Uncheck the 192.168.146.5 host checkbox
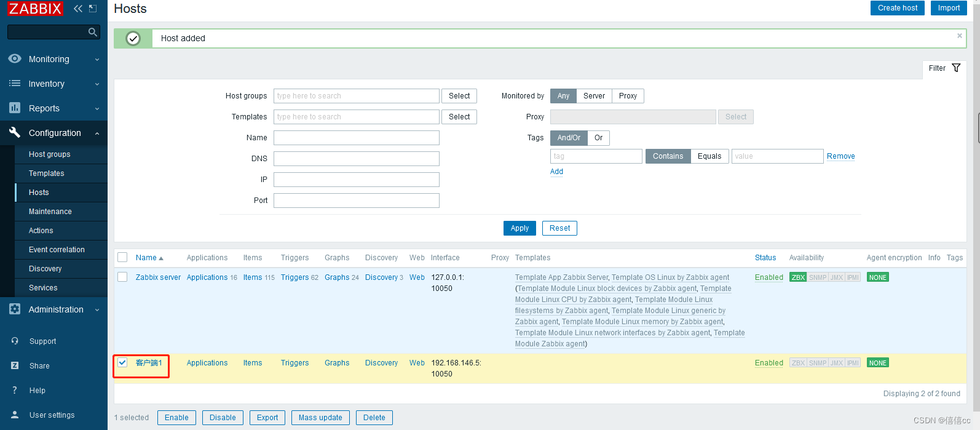 coord(122,362)
